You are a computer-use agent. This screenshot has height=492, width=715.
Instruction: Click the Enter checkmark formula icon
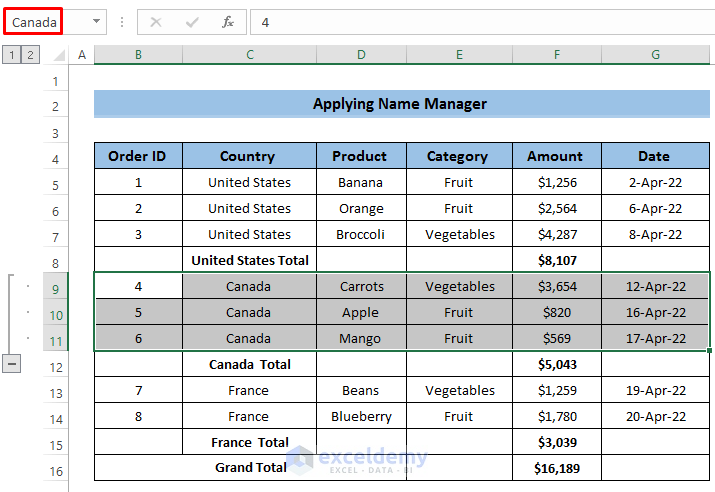192,22
